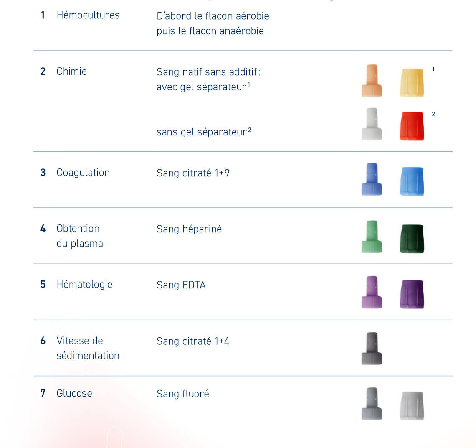Click the orange narrow tube cap icon
Viewport: 476px width, 448px height.
pyautogui.click(x=372, y=81)
